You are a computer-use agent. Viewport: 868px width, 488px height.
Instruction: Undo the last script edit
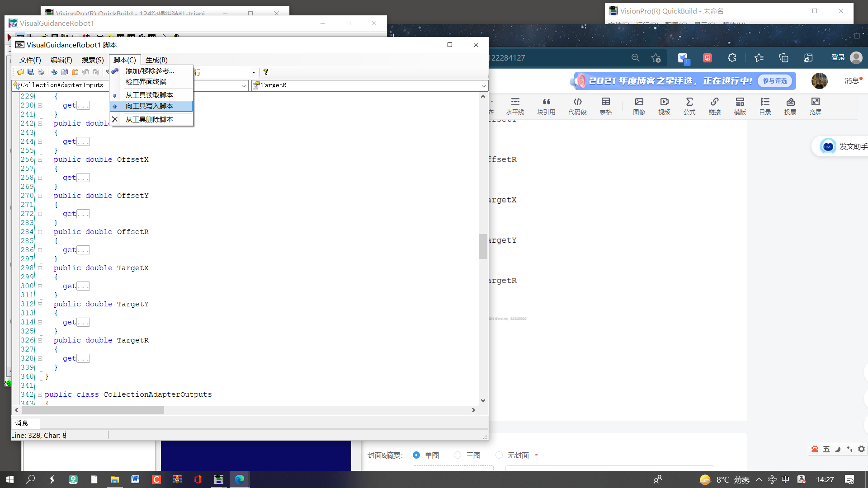(x=85, y=72)
